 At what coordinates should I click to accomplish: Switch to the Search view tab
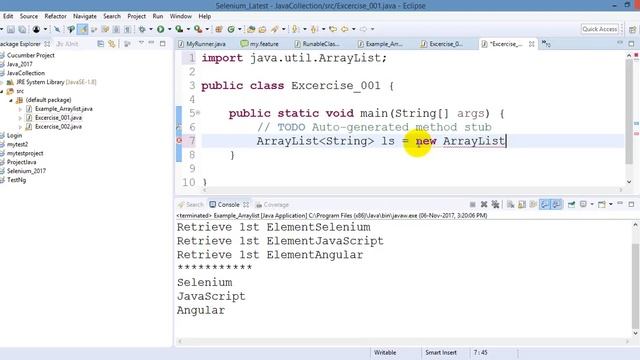pyautogui.click(x=191, y=204)
